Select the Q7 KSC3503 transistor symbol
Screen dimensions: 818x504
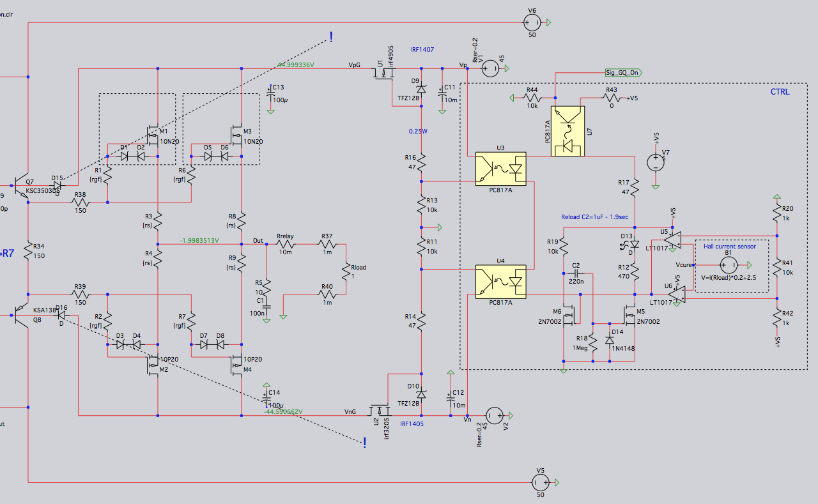coord(23,185)
